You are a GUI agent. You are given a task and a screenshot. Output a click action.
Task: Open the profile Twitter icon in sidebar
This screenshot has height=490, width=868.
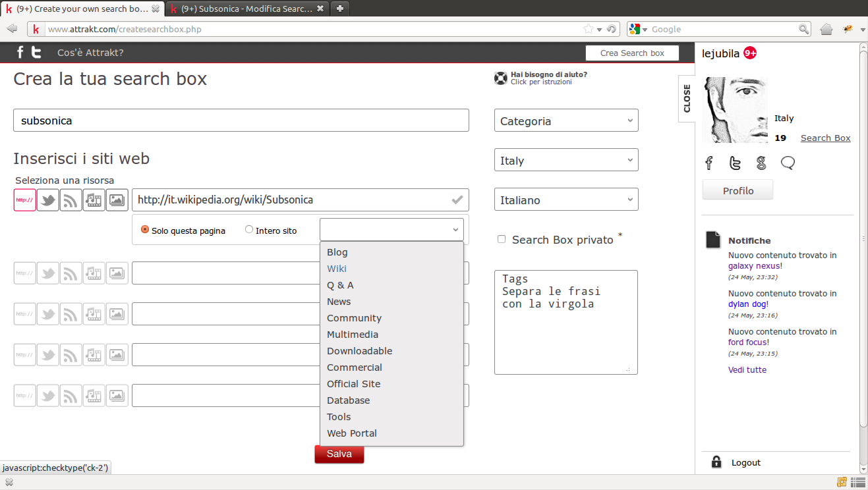click(735, 163)
